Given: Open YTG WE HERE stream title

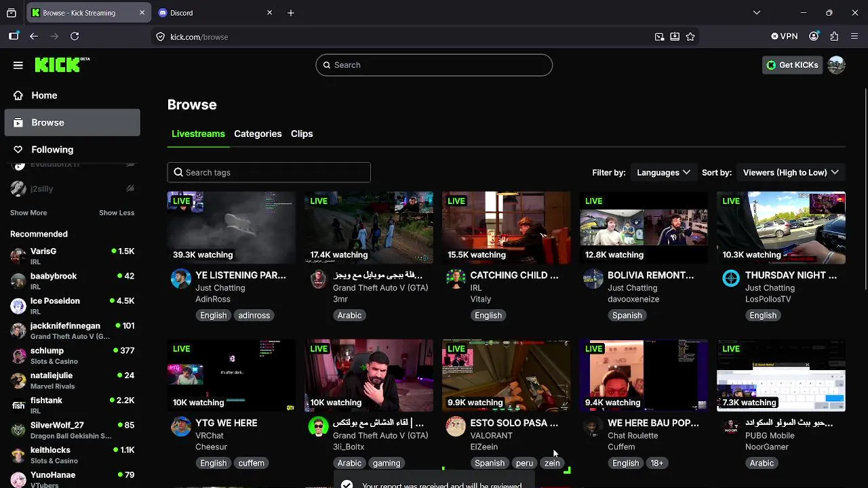Looking at the screenshot, I should pos(226,423).
